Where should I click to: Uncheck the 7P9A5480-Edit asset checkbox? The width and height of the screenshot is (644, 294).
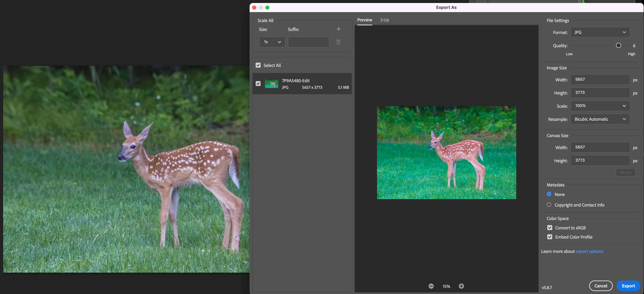point(258,84)
